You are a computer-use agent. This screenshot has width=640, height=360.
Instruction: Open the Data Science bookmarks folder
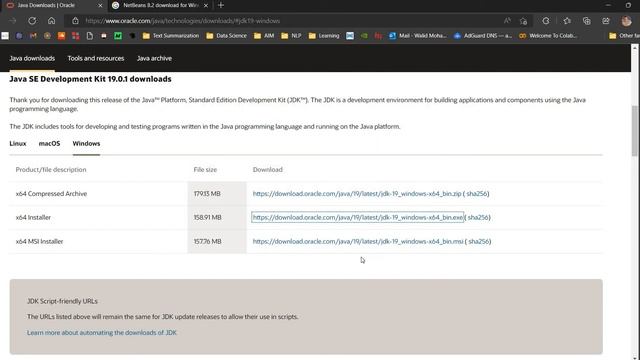[227, 36]
